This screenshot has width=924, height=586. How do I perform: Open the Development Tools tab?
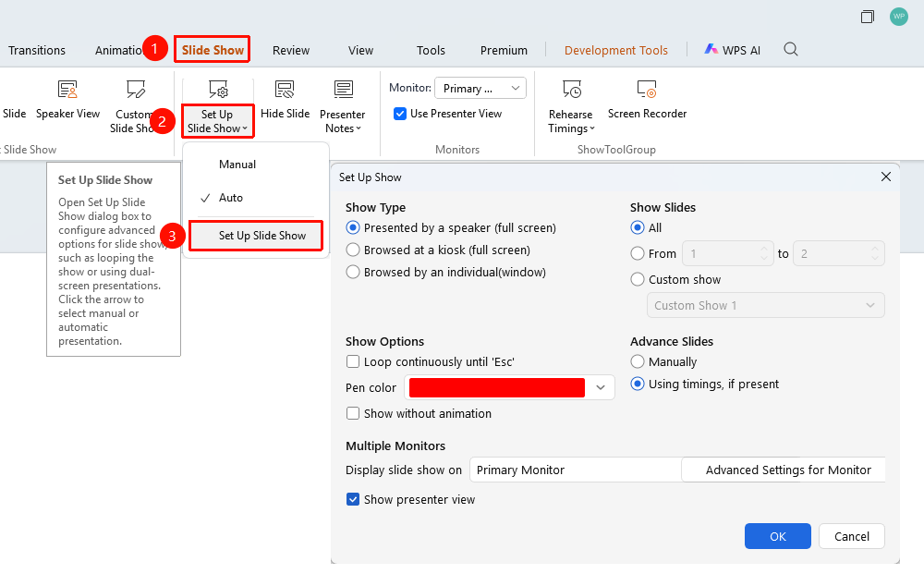point(615,50)
